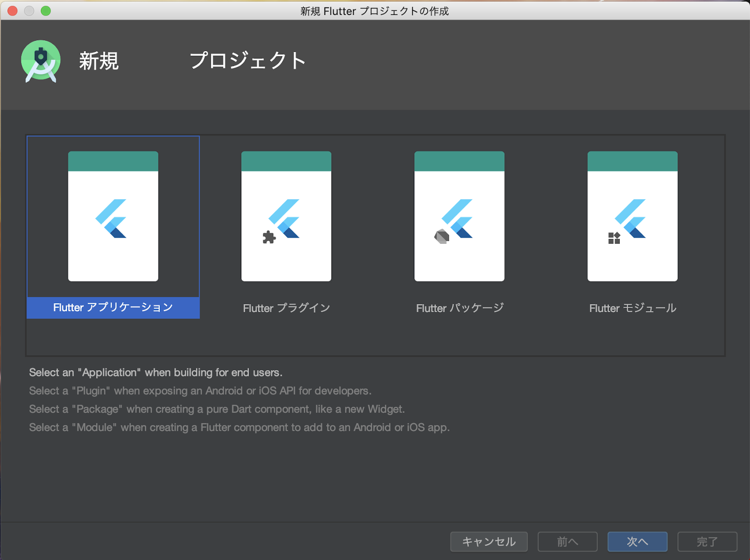Click the Dart package badge icon
Viewport: 750px width, 560px height.
[442, 237]
